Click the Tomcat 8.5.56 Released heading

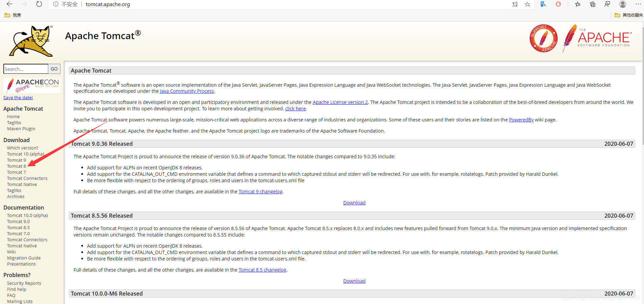[102, 216]
